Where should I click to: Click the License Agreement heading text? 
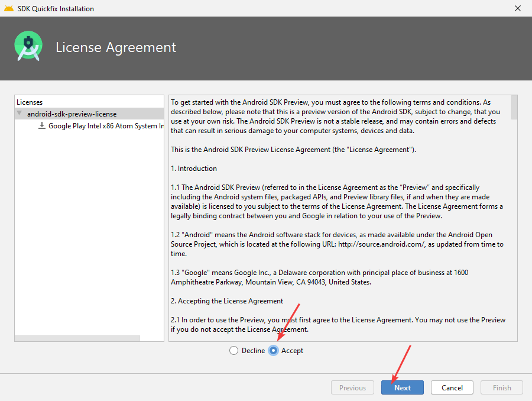116,47
